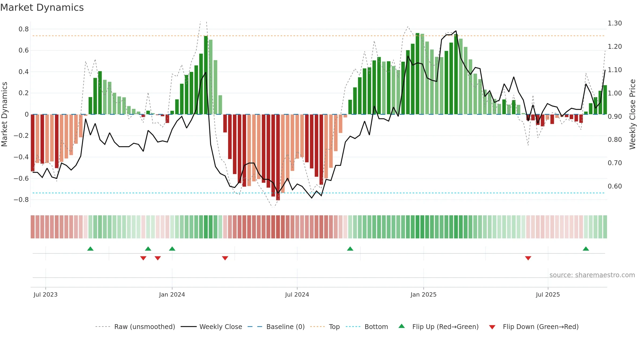Click the cyan dashed Bottom threshold line

(319, 193)
